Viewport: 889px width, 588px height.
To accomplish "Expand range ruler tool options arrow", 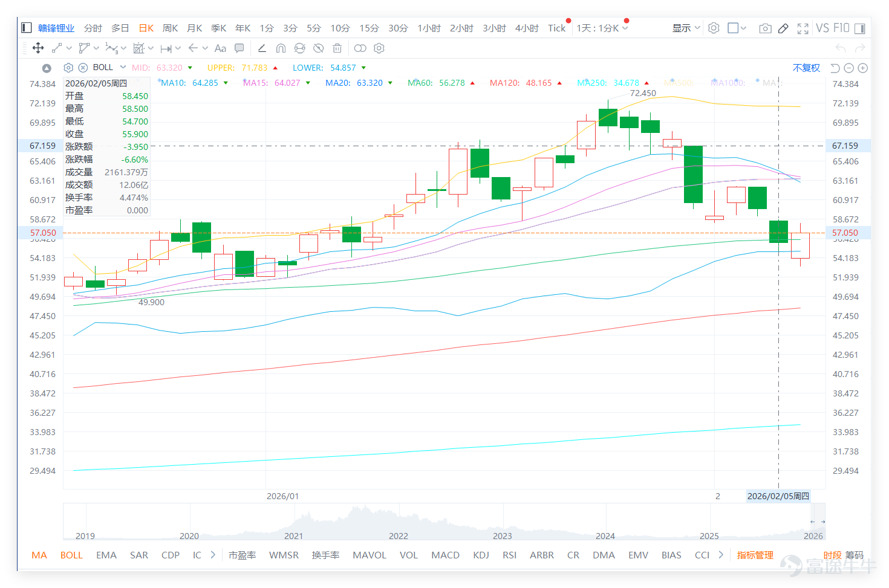I will (x=178, y=48).
